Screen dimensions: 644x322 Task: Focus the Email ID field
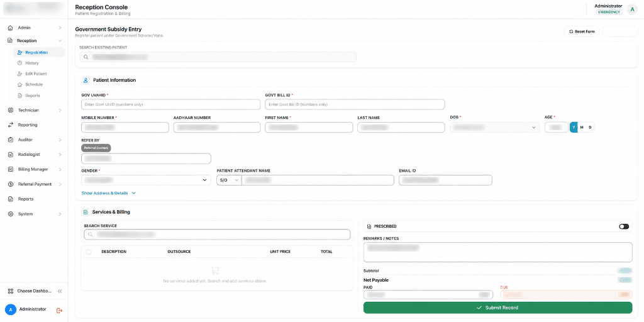pyautogui.click(x=446, y=180)
